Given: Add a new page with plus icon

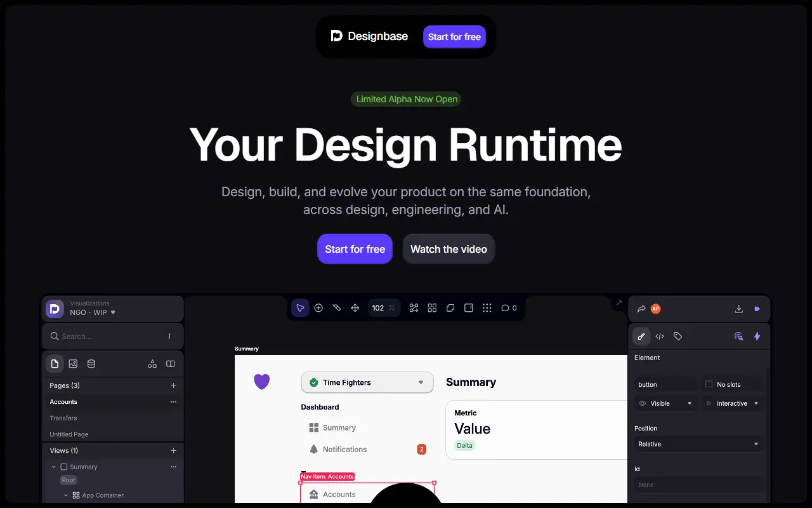Looking at the screenshot, I should [174, 385].
